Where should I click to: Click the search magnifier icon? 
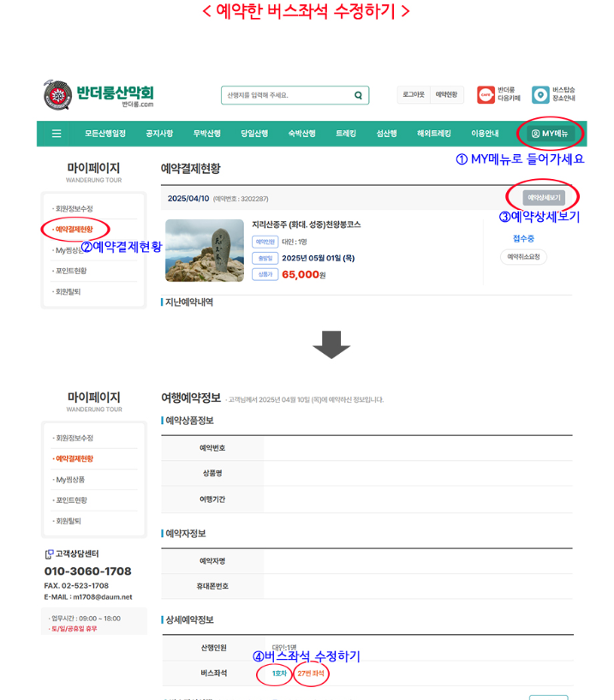click(x=358, y=95)
